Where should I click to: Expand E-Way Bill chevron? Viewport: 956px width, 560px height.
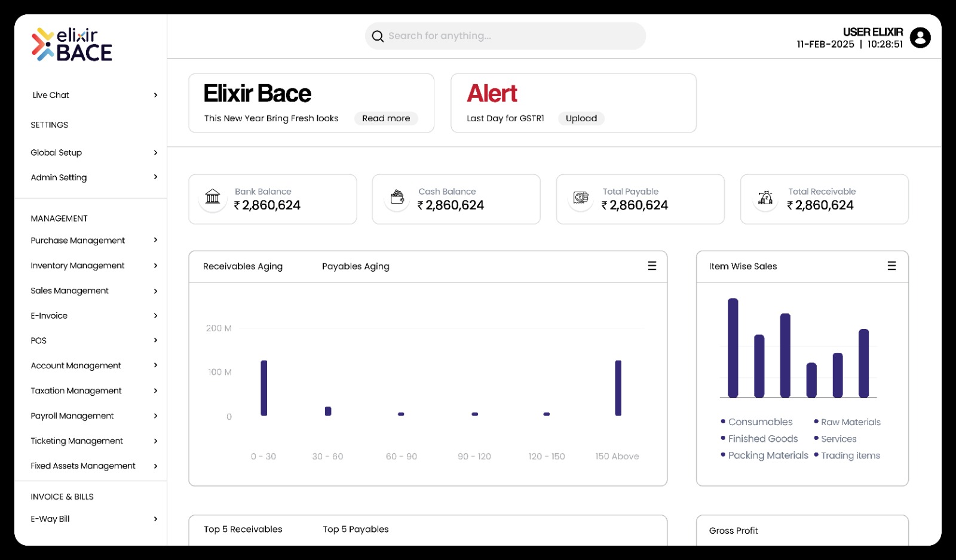[155, 519]
